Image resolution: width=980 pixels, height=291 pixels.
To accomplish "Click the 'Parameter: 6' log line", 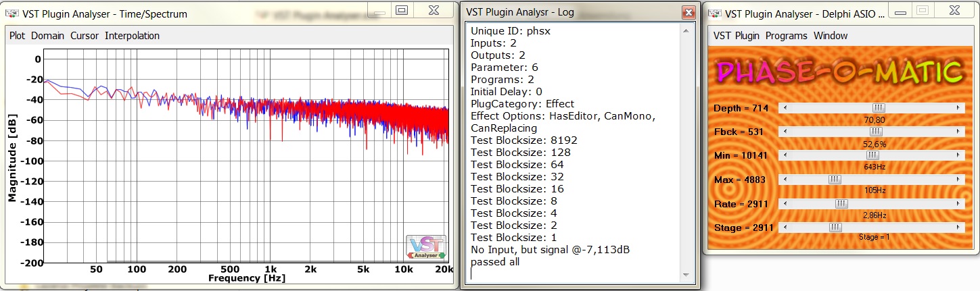I will [x=505, y=68].
